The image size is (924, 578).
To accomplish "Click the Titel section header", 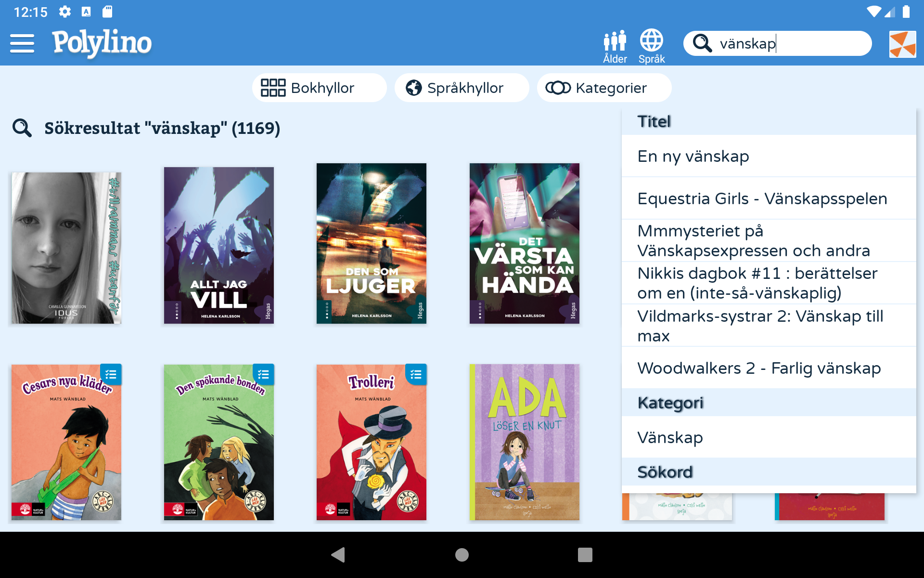I will (x=769, y=121).
